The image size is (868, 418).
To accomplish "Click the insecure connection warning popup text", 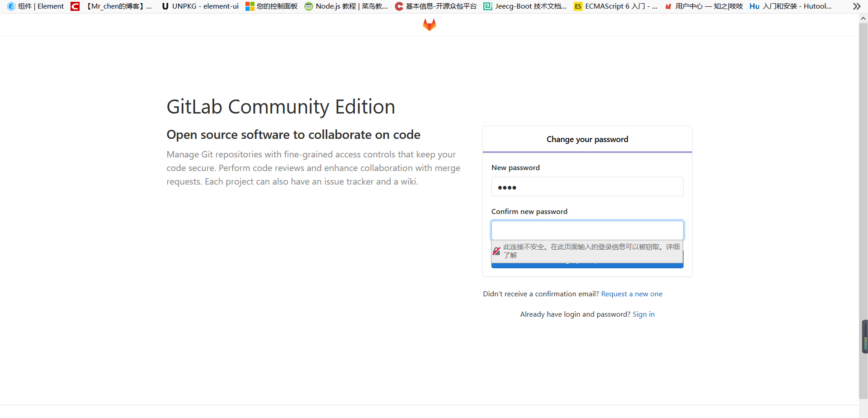I will 591,251.
